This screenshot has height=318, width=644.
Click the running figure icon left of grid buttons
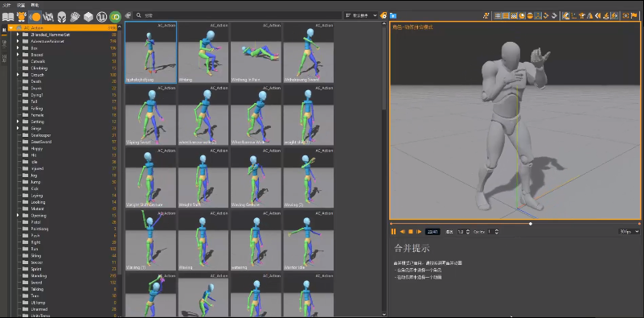(x=486, y=15)
